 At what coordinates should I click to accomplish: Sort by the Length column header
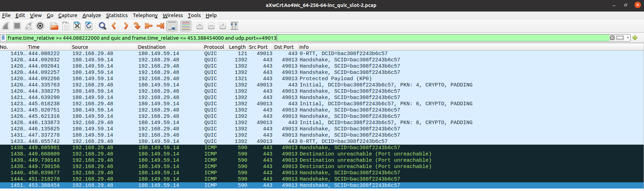click(x=238, y=47)
